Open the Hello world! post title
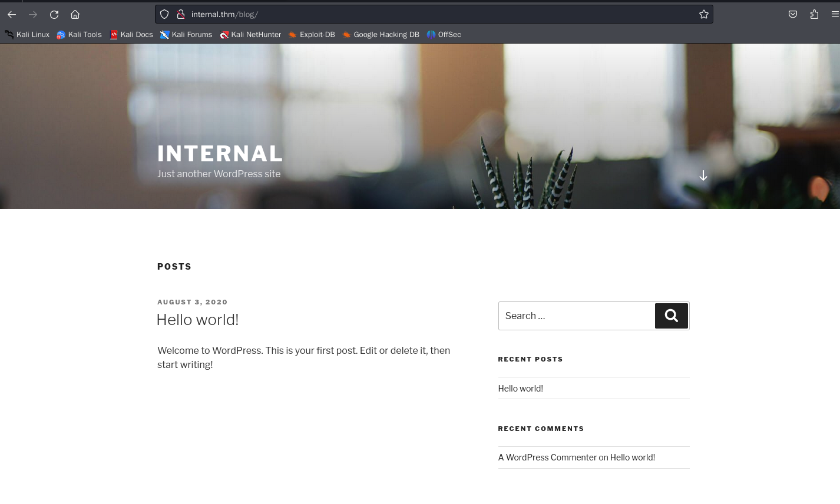The width and height of the screenshot is (840, 504). coord(197,320)
